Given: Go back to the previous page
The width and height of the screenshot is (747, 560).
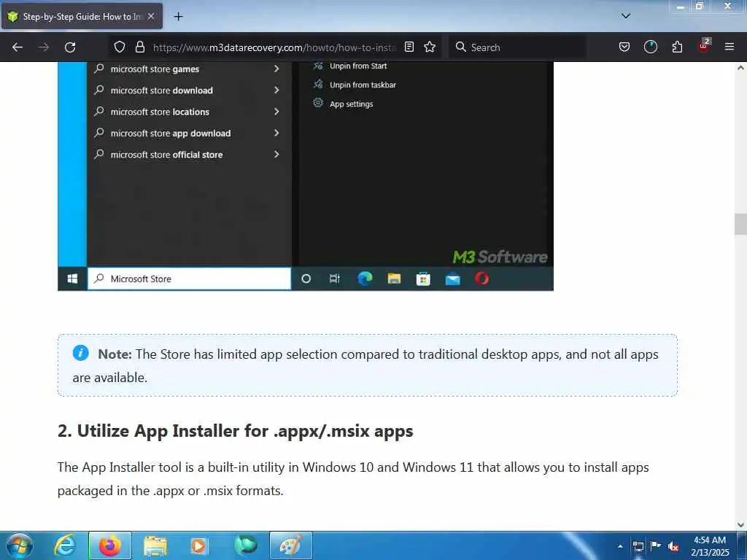Looking at the screenshot, I should (x=18, y=47).
